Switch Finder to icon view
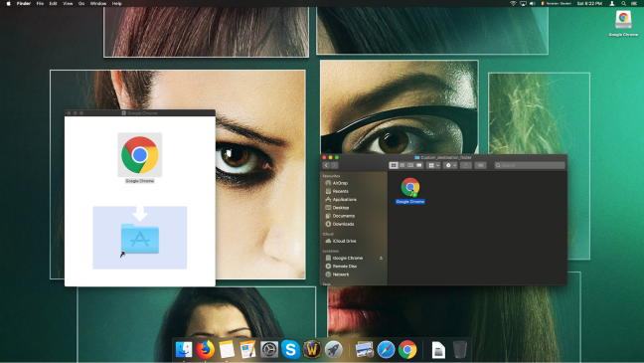Screen dimensions: 644x363 [393, 165]
